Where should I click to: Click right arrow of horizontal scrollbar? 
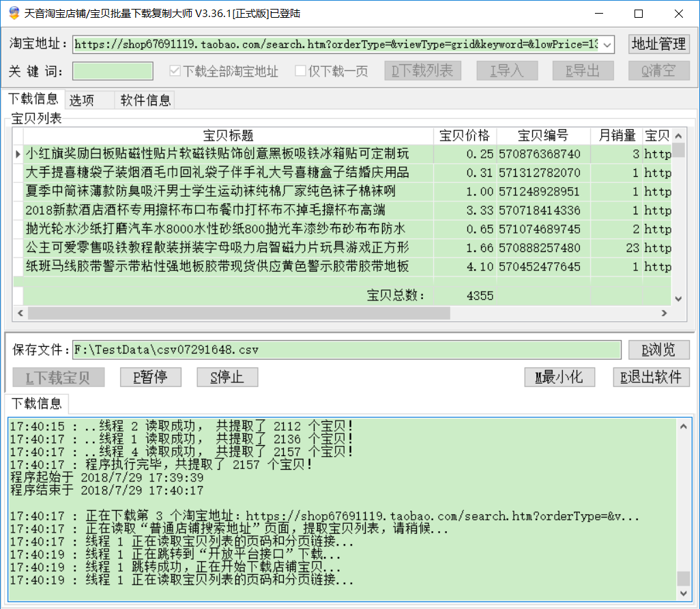coord(662,313)
